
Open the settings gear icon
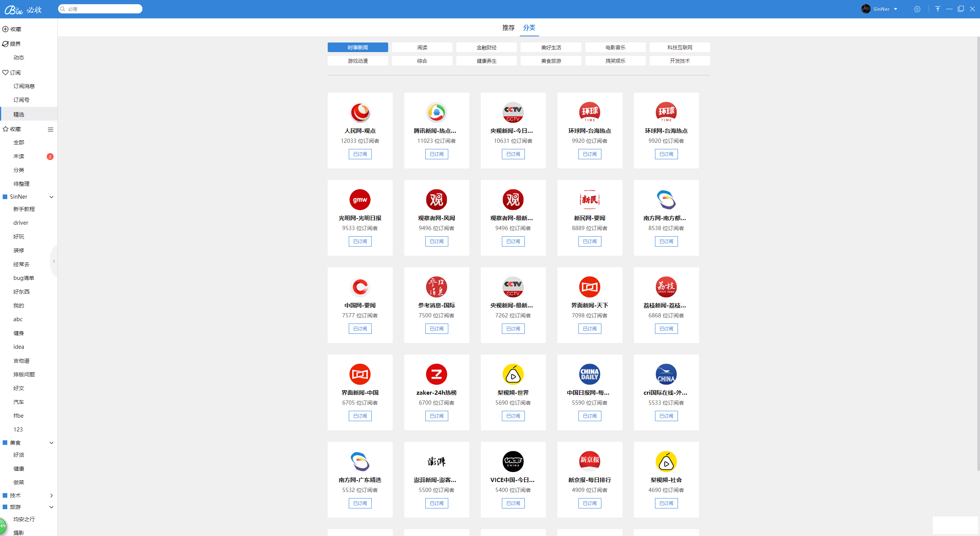click(x=917, y=9)
